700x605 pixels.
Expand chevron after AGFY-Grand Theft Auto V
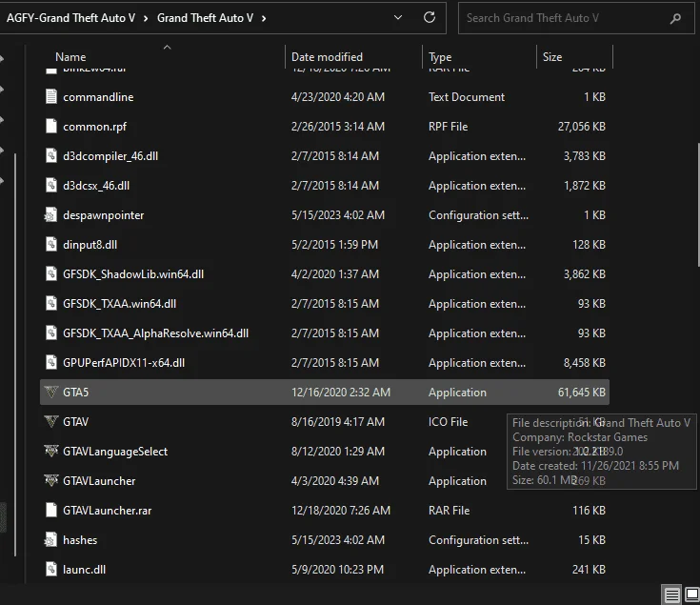tap(146, 18)
